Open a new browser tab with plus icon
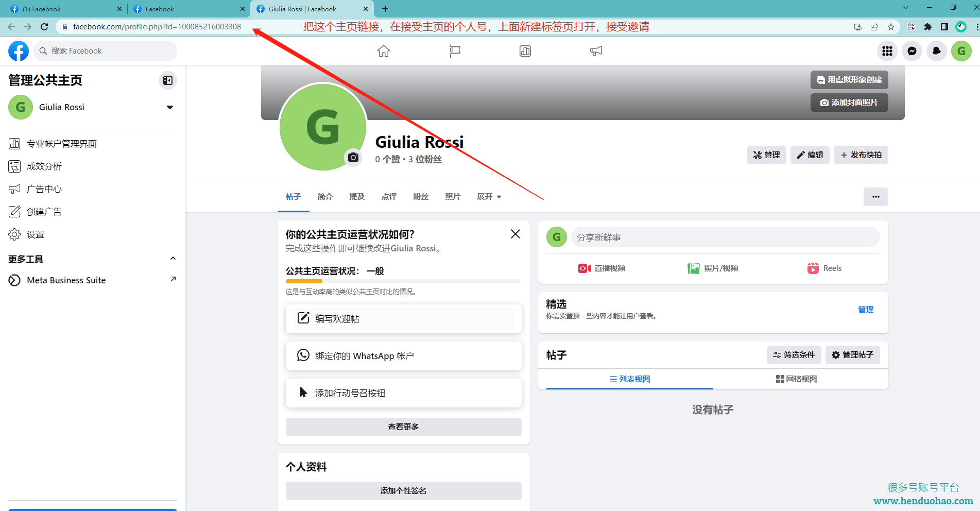The width and height of the screenshot is (980, 511). (x=385, y=9)
